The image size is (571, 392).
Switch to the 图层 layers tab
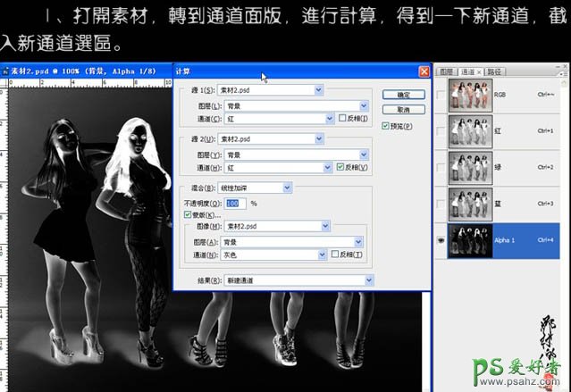[449, 71]
